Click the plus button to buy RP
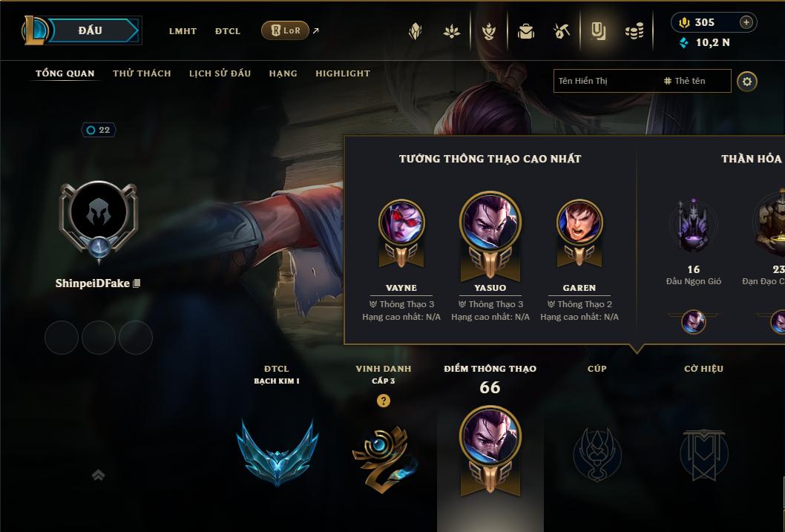The image size is (785, 532). 746,22
